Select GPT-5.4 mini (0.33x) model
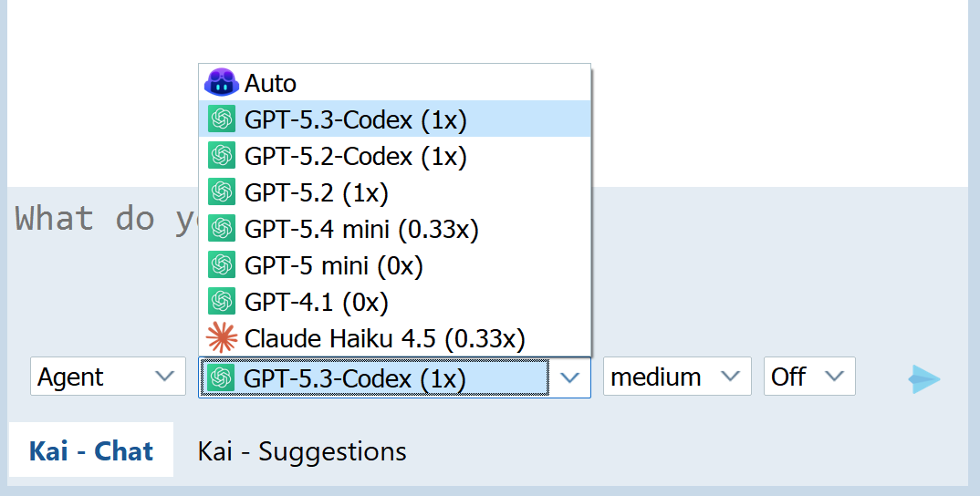This screenshot has height=496, width=980. [x=394, y=229]
